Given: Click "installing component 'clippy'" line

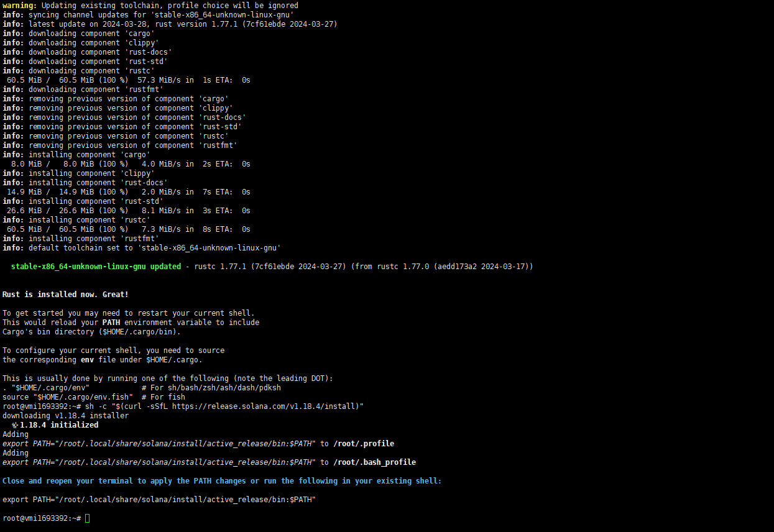Looking at the screenshot, I should [78, 173].
